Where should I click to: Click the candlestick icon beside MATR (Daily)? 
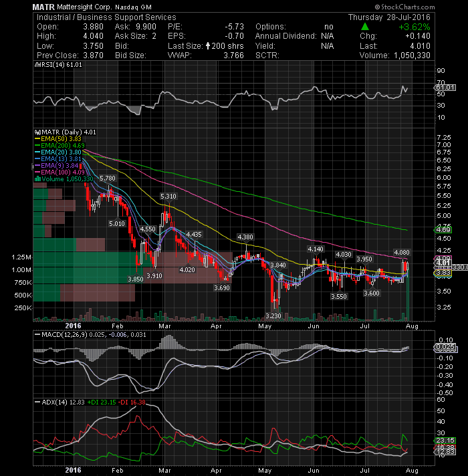(x=37, y=132)
